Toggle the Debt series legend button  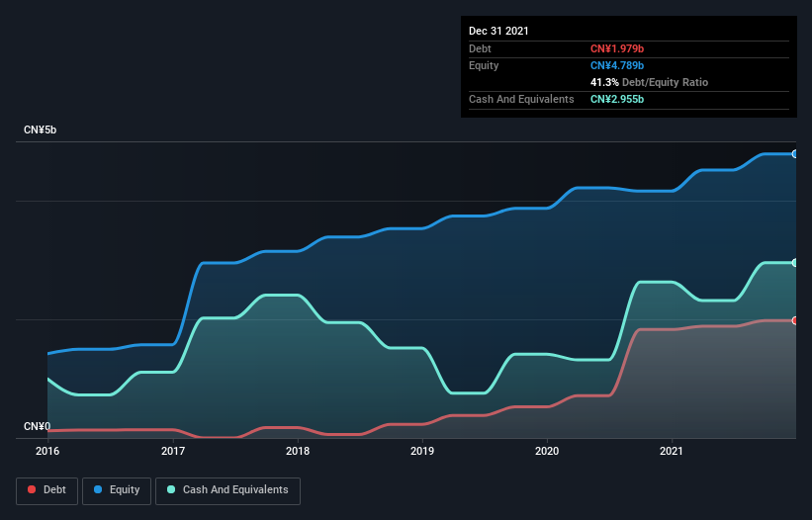pyautogui.click(x=47, y=490)
